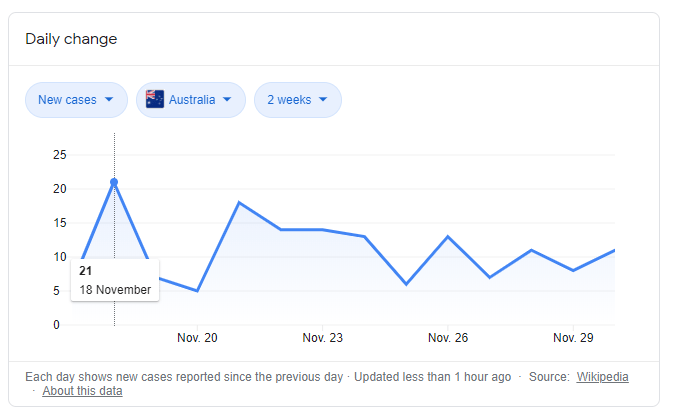Click the Australian flag icon
This screenshot has height=411, width=674.
(155, 99)
